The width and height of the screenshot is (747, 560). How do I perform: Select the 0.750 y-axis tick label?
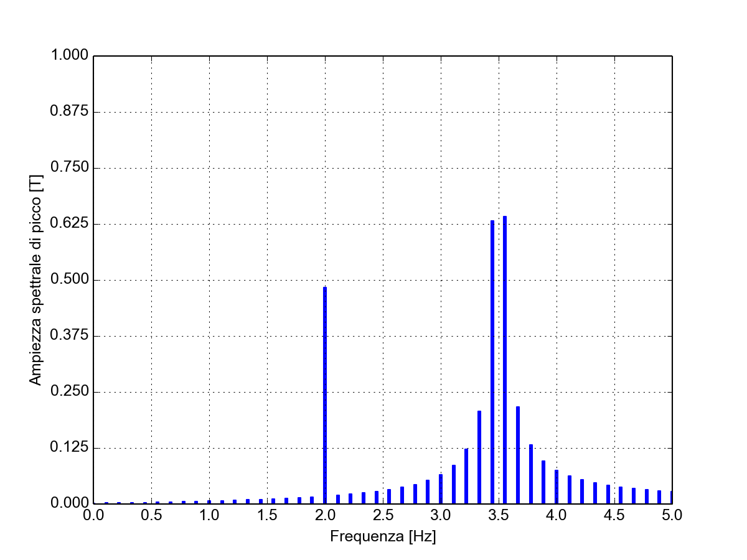coord(69,169)
